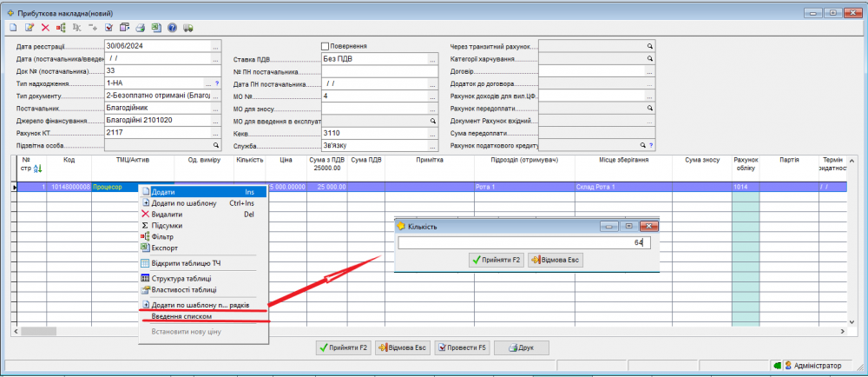
Task: Click the new document toolbar icon
Action: click(13, 28)
